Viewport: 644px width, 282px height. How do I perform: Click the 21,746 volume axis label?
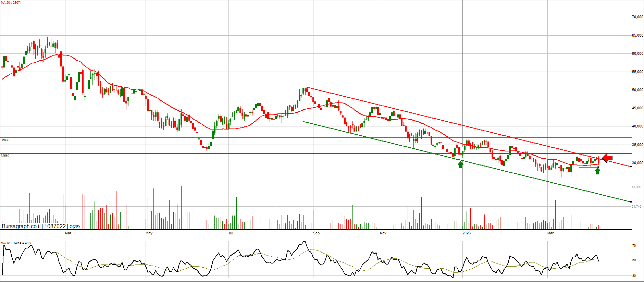(x=636, y=207)
